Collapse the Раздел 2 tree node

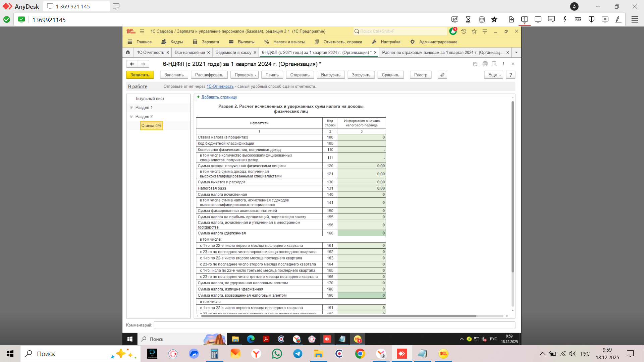pos(131,116)
